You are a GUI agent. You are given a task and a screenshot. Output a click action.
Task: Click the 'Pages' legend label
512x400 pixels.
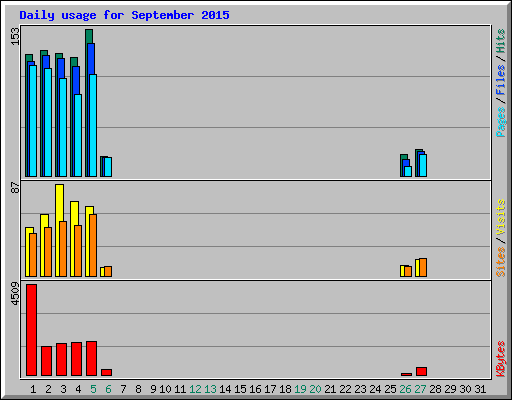tap(500, 122)
